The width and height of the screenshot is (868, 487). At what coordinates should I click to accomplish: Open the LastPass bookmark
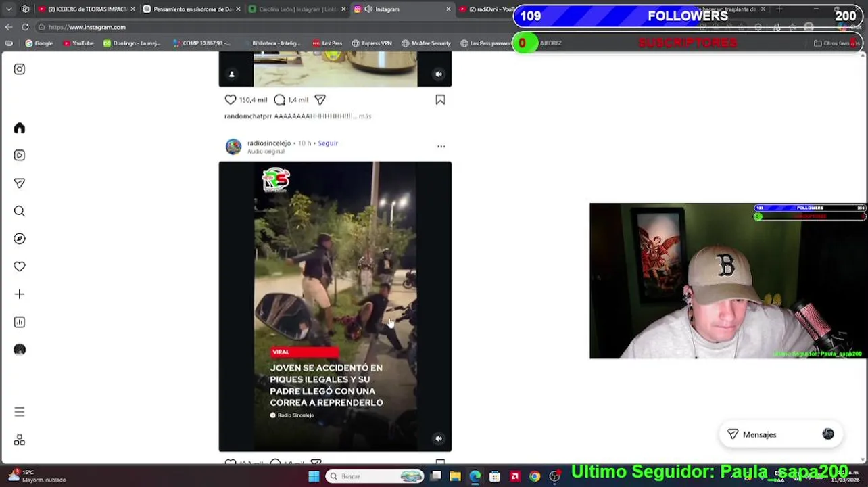click(327, 43)
